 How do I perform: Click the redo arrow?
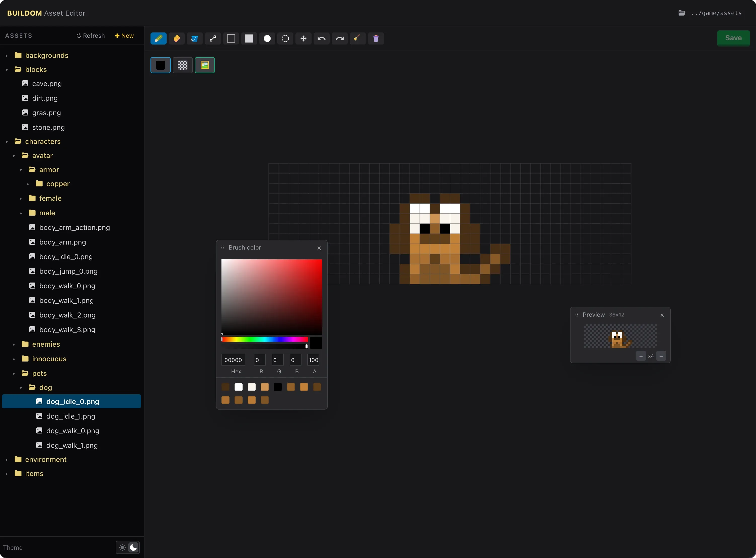(340, 38)
